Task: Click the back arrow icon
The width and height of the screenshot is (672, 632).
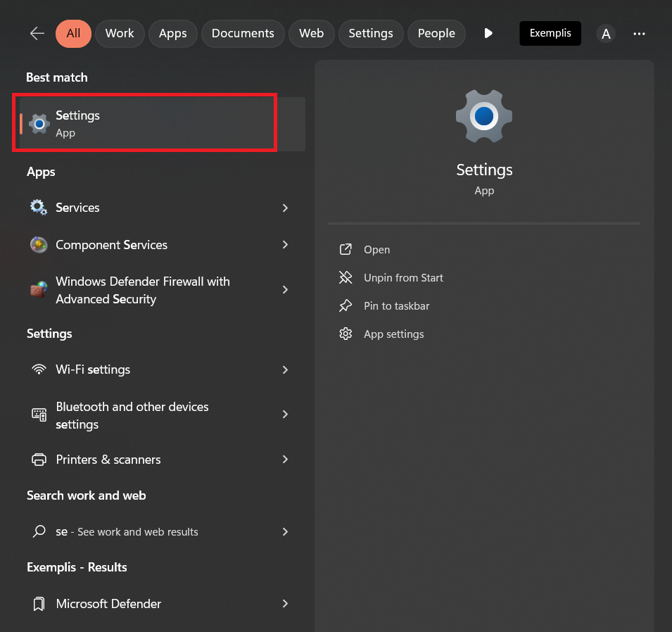Action: click(x=37, y=34)
